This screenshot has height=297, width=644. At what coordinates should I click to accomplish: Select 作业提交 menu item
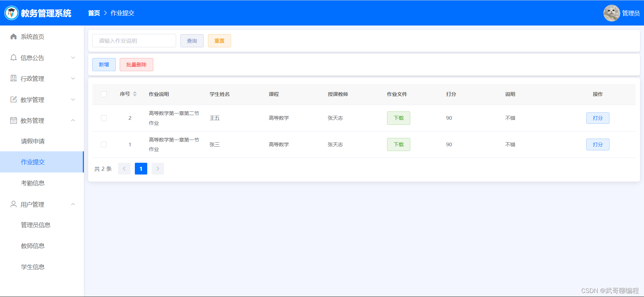pos(42,162)
